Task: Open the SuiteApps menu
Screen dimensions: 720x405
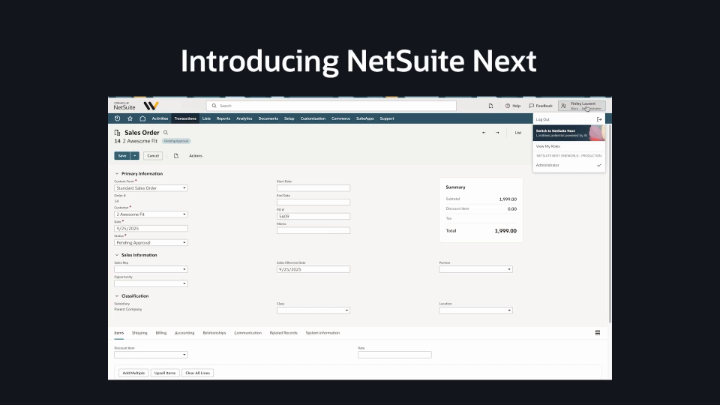Action: click(x=365, y=118)
